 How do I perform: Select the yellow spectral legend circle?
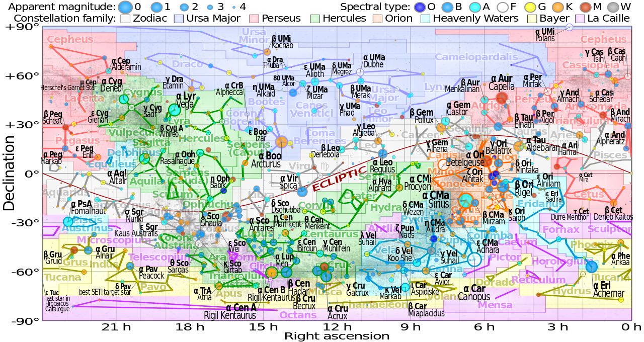530,8
